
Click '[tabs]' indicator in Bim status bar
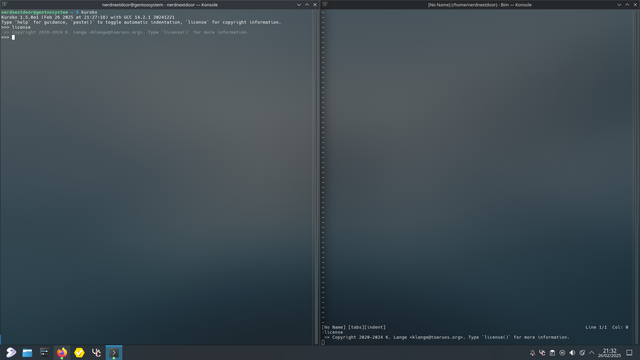pos(356,327)
